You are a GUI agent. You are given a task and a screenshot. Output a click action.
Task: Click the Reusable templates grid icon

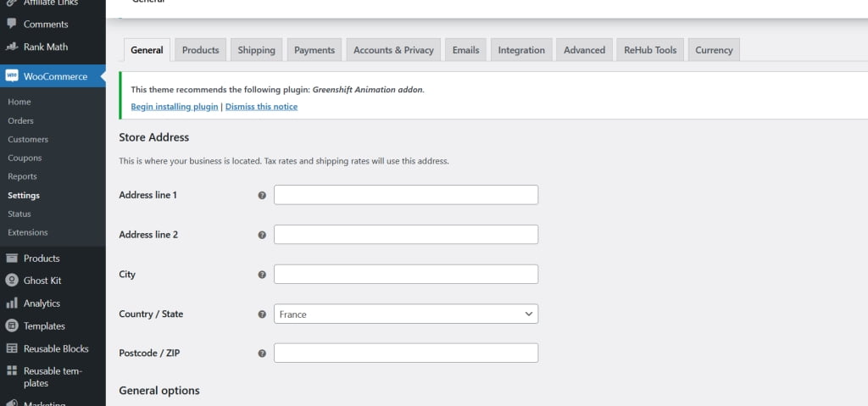click(12, 371)
